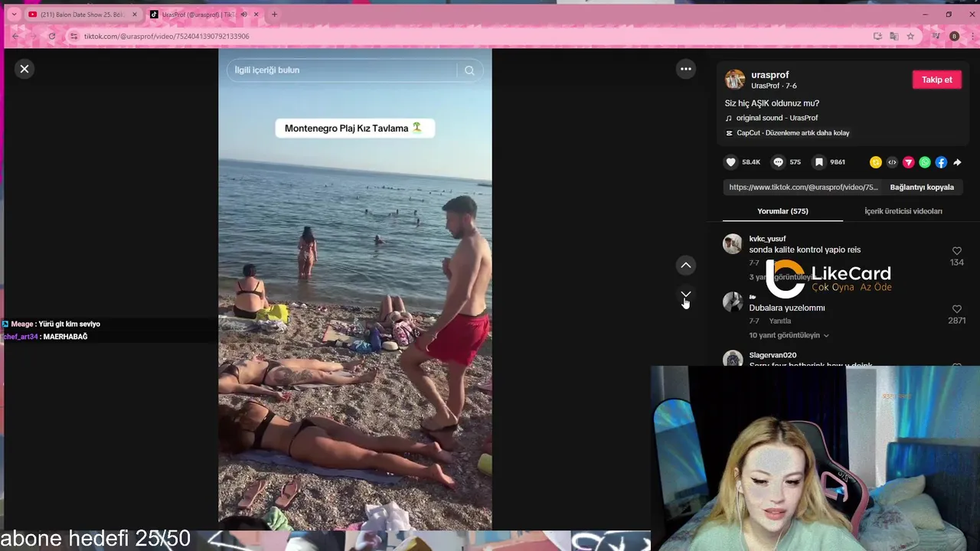Open Slagervan020 commenter profile
Screen dimensions: 980x551
pos(773,355)
